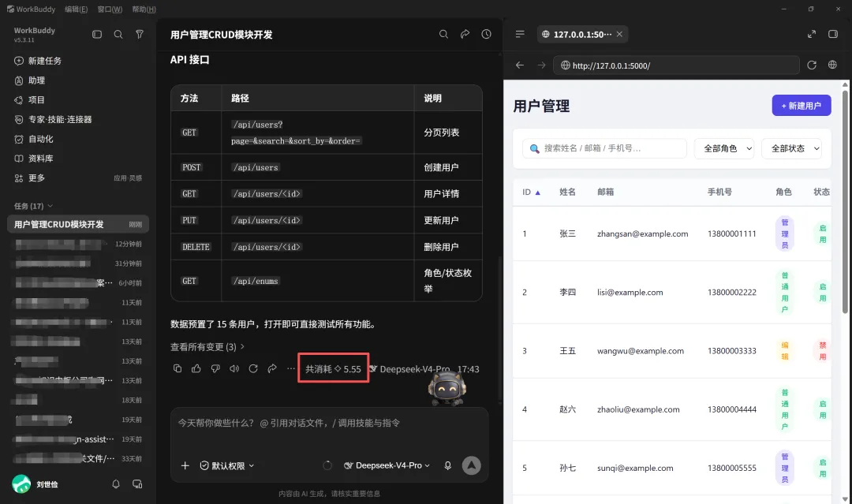Click the user search field
852x504 pixels.
tap(605, 148)
